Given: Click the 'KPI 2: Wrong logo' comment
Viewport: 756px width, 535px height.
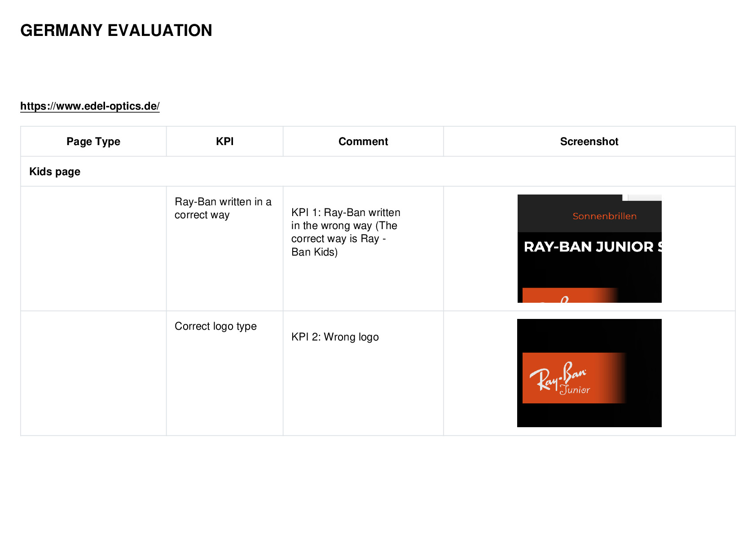Looking at the screenshot, I should point(335,337).
